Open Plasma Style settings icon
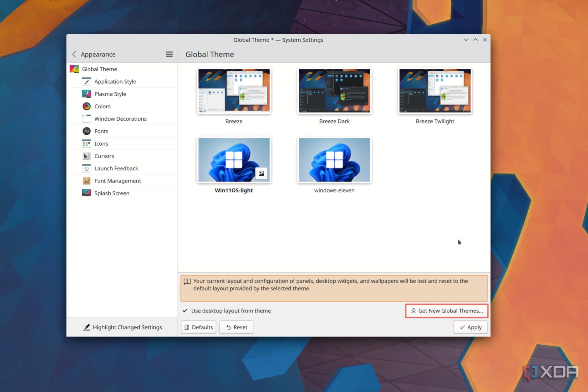 87,94
